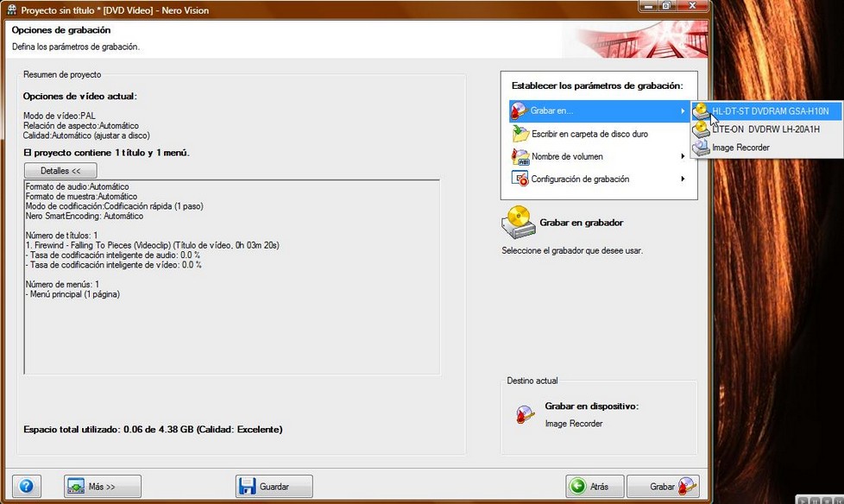The image size is (844, 504).
Task: Open the 'Grabar en...' menu entry
Action: tap(599, 111)
